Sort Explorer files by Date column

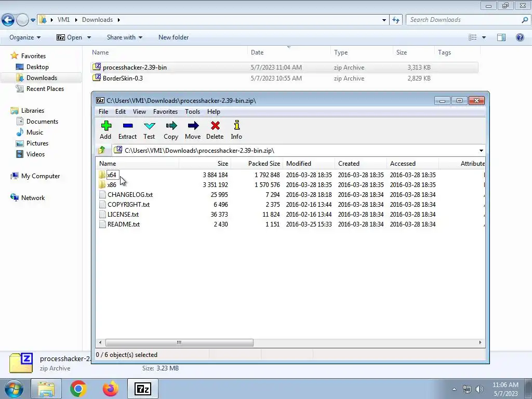point(289,52)
